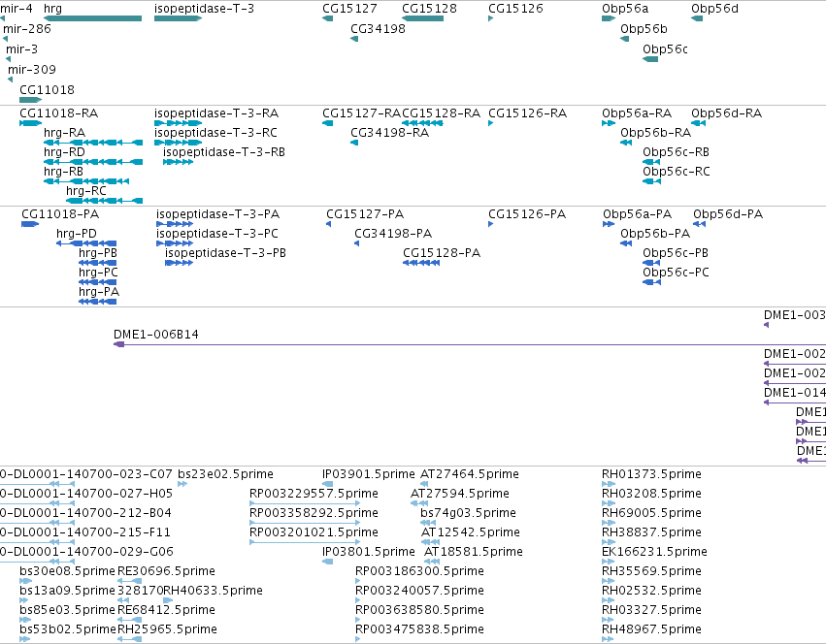This screenshot has width=826, height=644.
Task: Select the EK166231.5prime EST label
Action: [655, 551]
